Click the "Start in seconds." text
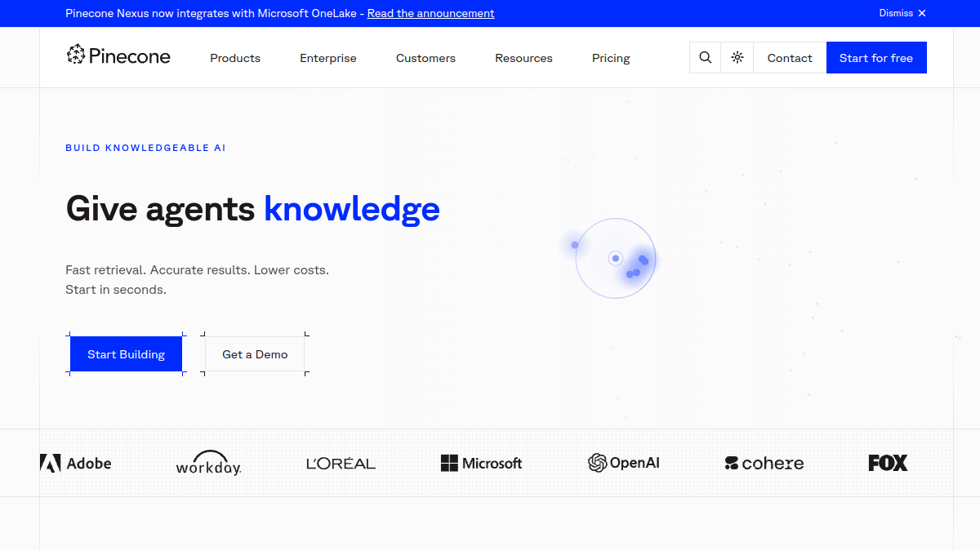980x551 pixels. click(116, 290)
